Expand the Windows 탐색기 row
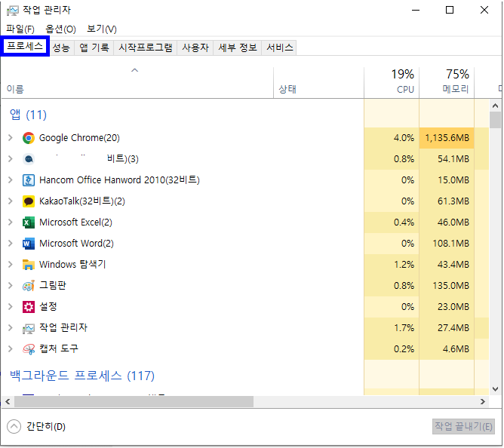Screen dimensions: 504x448 tap(11, 265)
